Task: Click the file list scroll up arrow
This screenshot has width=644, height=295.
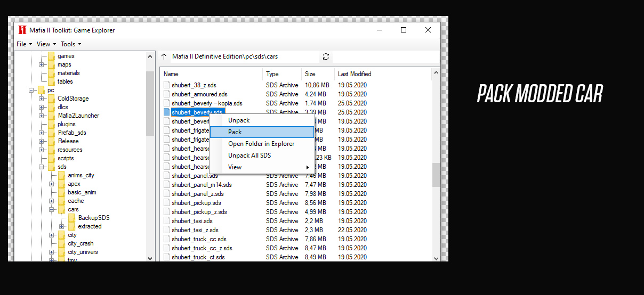Action: pos(436,72)
